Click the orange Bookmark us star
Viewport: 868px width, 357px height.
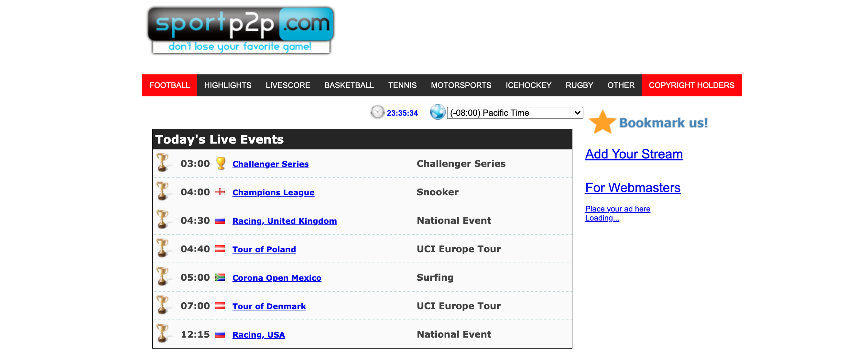(x=602, y=122)
